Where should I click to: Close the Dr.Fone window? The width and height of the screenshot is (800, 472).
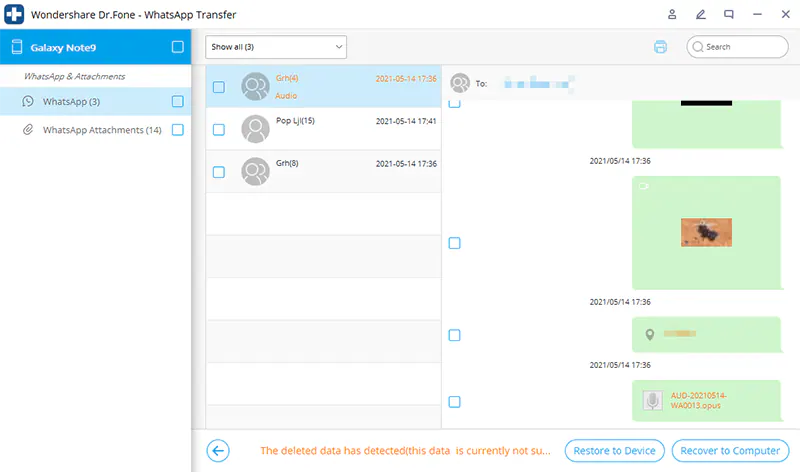point(786,14)
